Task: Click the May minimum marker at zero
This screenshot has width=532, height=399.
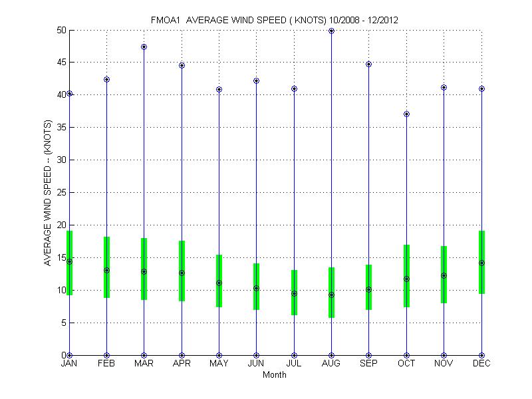Action: [x=219, y=355]
